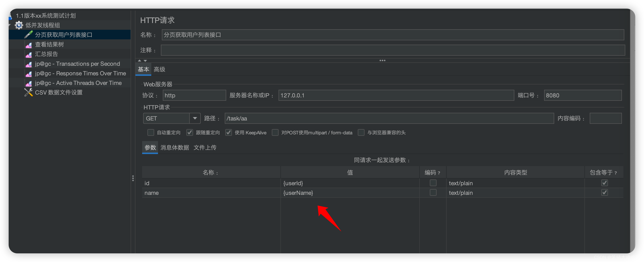Click the test plan flask icon
The width and height of the screenshot is (644, 262).
tap(11, 16)
